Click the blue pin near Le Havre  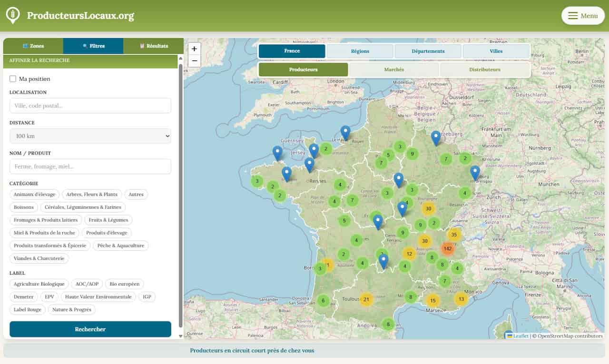pos(345,133)
